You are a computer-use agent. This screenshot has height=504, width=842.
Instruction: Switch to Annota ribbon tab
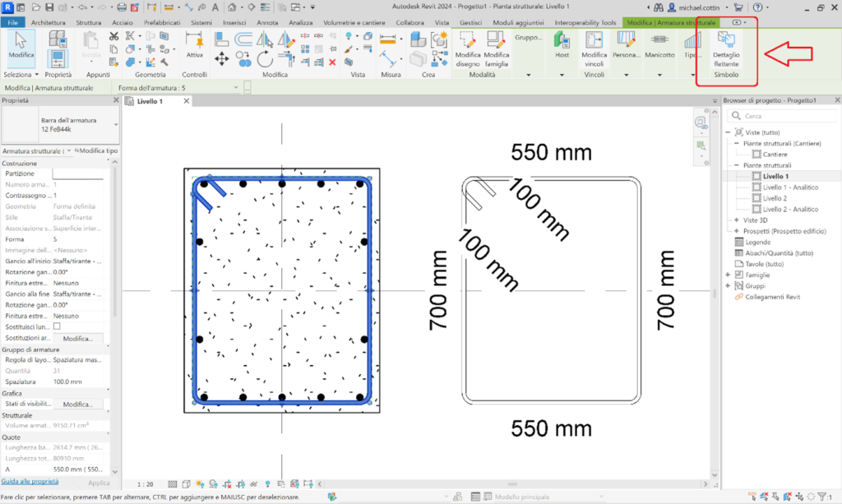pyautogui.click(x=267, y=22)
